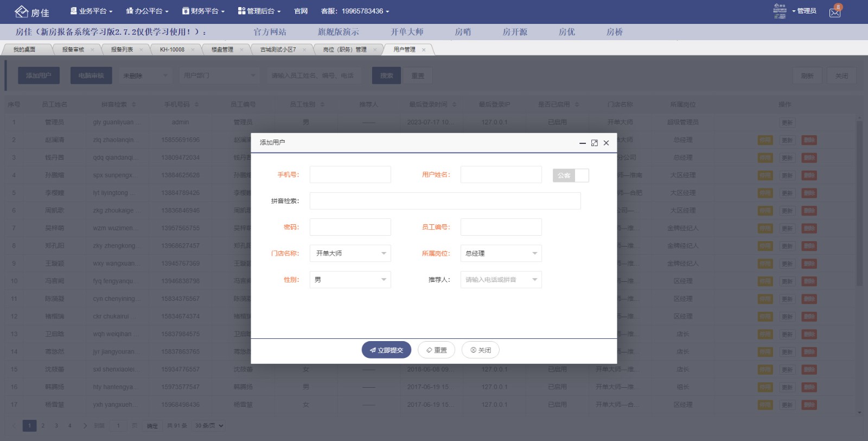Click the 刷新 button

click(x=807, y=76)
